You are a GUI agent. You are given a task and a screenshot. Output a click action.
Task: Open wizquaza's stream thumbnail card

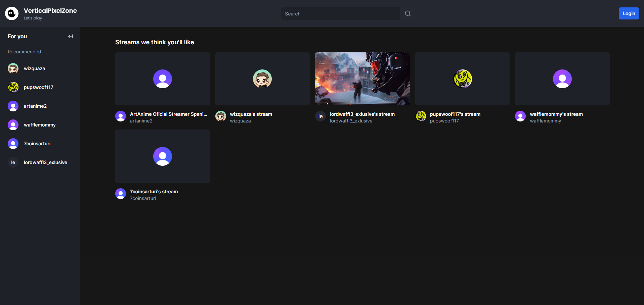coord(262,79)
